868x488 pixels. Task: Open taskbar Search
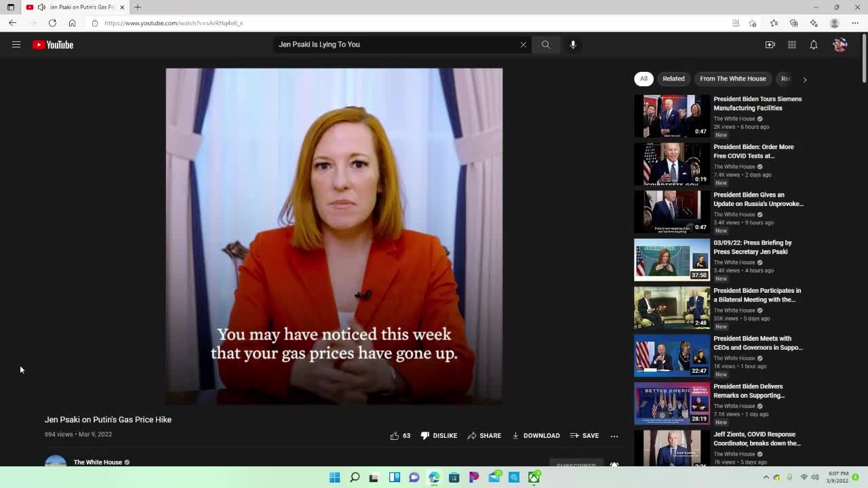tap(355, 477)
